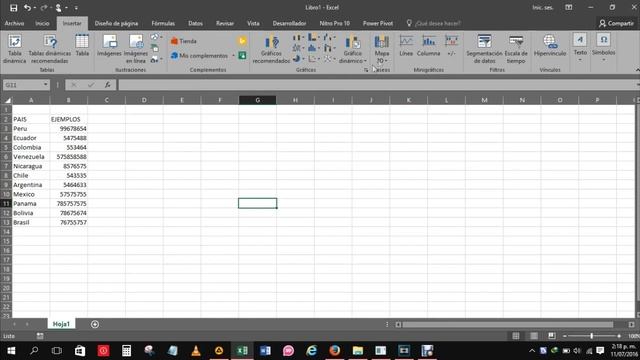Click the zoom in plus button

(x=619, y=336)
